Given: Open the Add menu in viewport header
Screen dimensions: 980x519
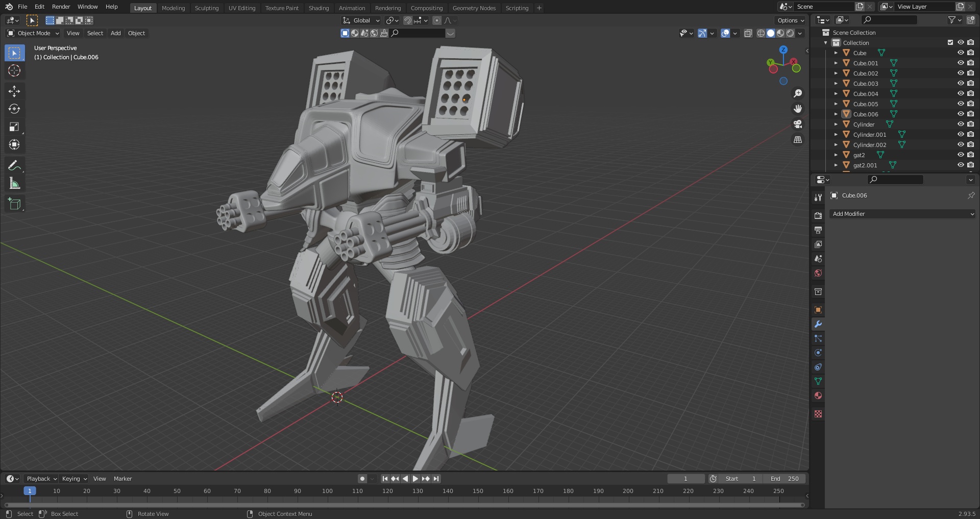Looking at the screenshot, I should (116, 33).
